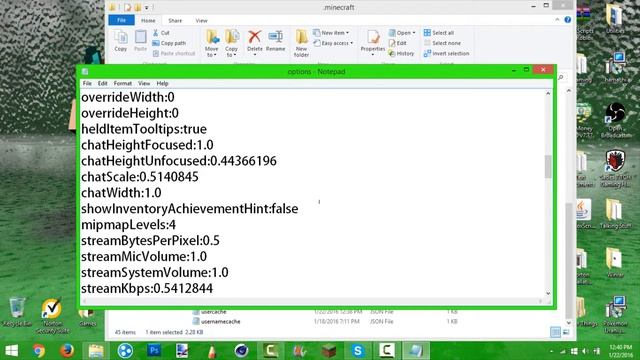Open the Copy to dropdown
Image resolution: width=640 pixels, height=360 pixels.
coord(231,43)
